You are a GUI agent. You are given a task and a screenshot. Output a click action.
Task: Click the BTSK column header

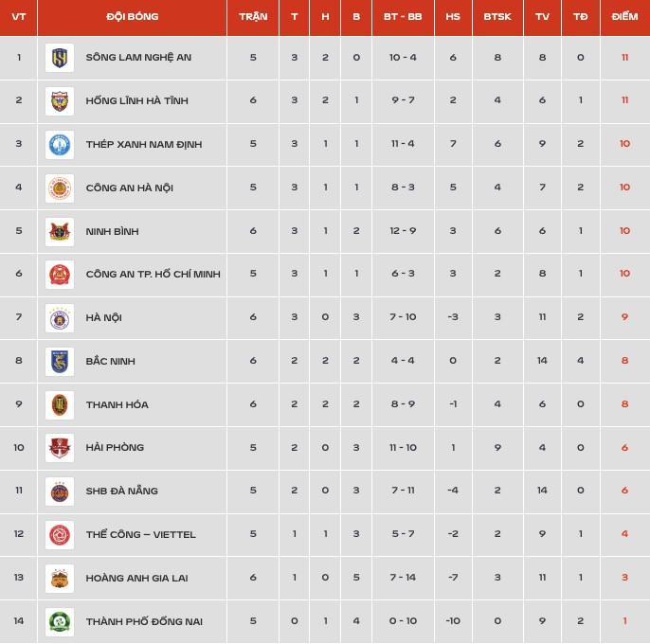click(x=497, y=17)
